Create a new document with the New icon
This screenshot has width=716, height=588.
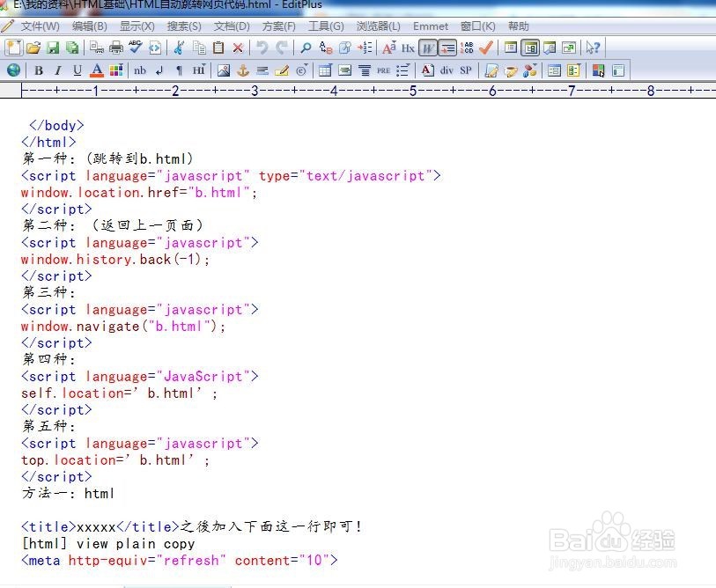tap(14, 48)
